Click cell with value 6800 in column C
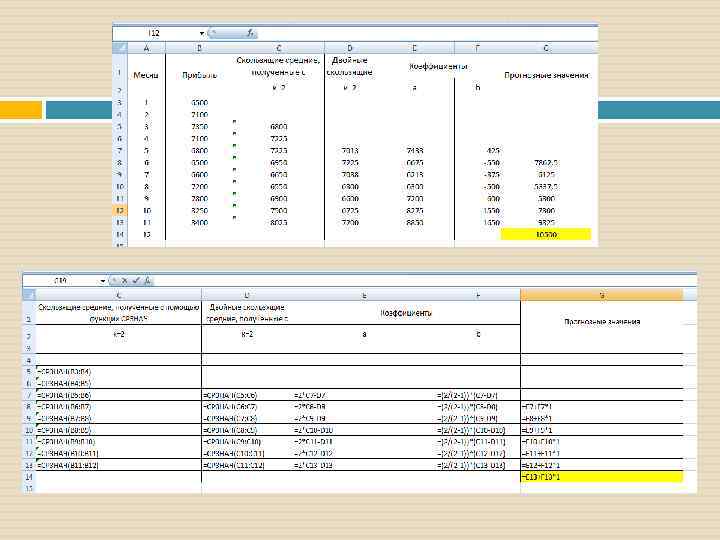Screen dimensions: 720x540 point(278,127)
